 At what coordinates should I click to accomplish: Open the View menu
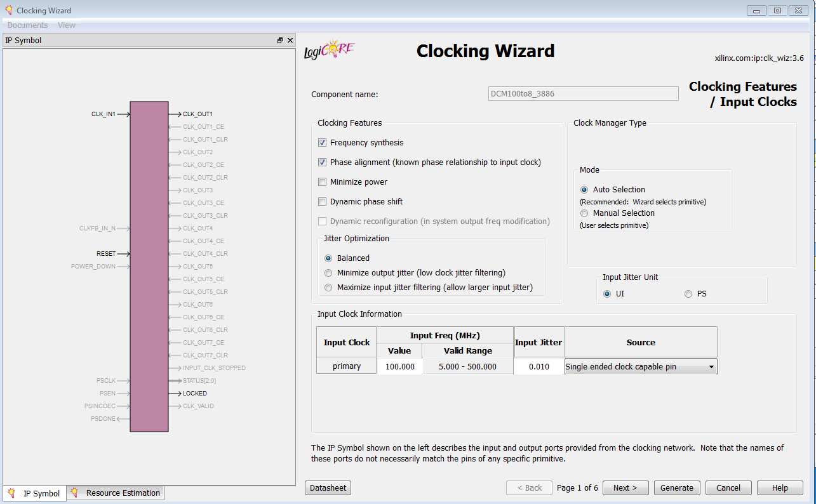tap(67, 25)
